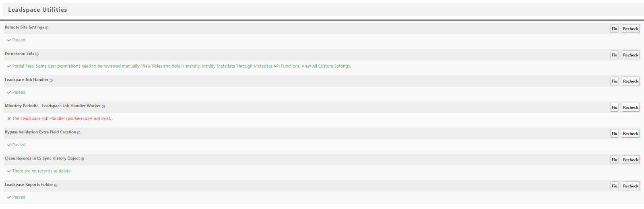644x209 pixels.
Task: Open info icon beside Leadspace Reports Folder
Action: [x=56, y=185]
